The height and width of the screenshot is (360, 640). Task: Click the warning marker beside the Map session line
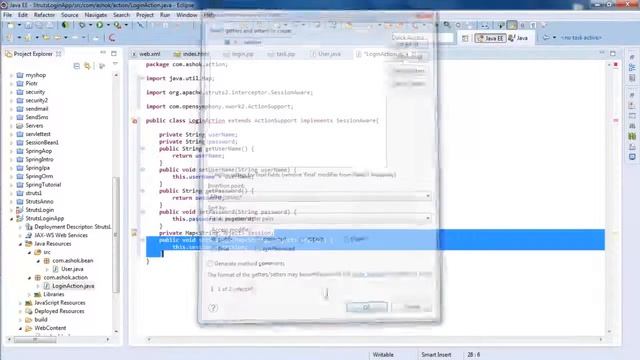tap(134, 233)
